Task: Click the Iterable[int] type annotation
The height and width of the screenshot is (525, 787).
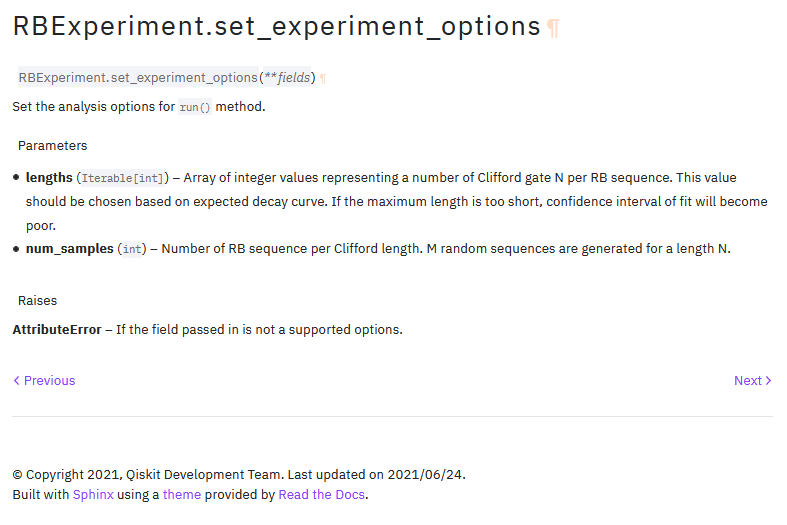Action: [x=122, y=178]
